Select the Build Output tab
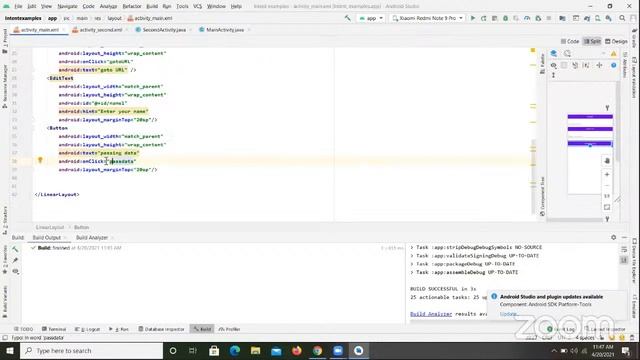Viewport: 640px width, 360px height. tap(47, 238)
